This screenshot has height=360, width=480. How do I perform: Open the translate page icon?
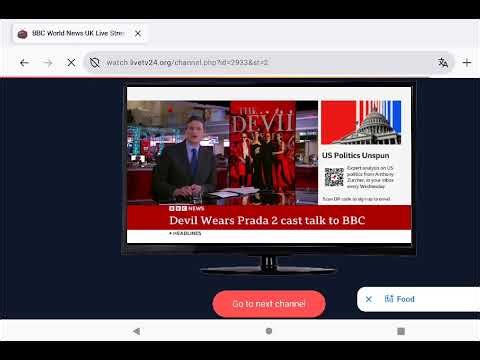[x=443, y=63]
